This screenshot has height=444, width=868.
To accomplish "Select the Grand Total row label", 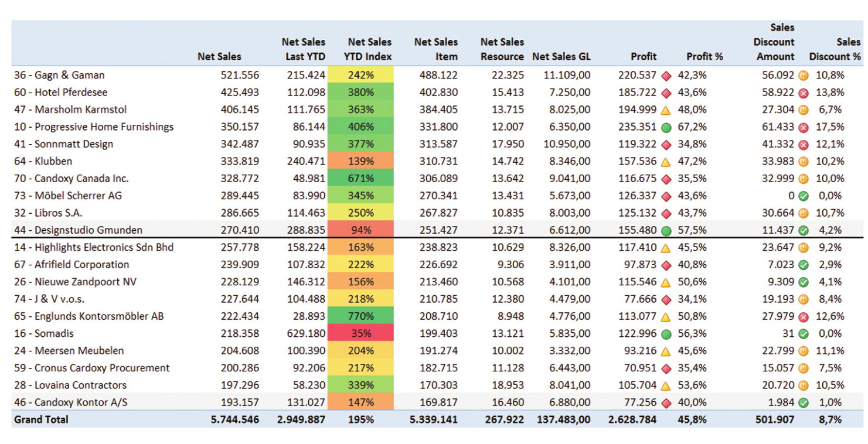I will [x=41, y=419].
